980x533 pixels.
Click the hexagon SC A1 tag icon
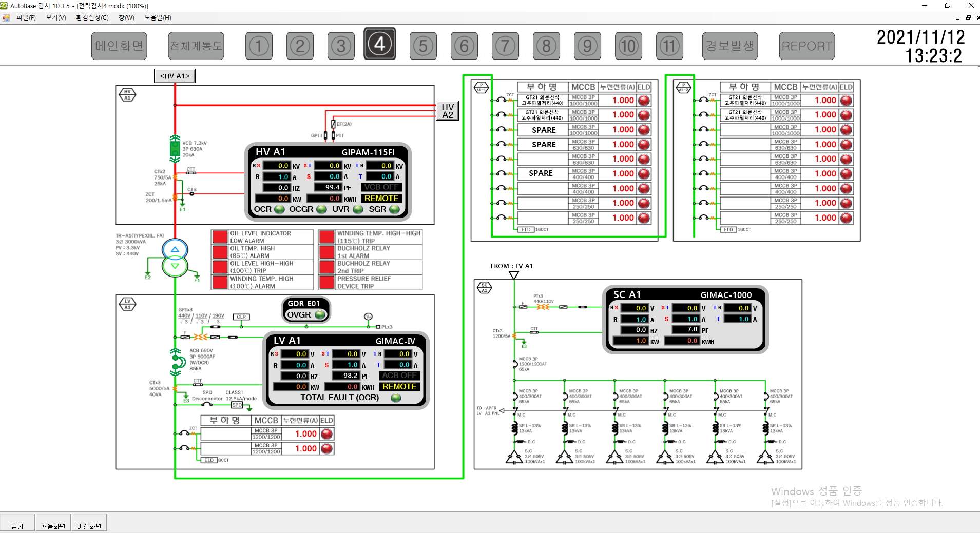pyautogui.click(x=484, y=288)
